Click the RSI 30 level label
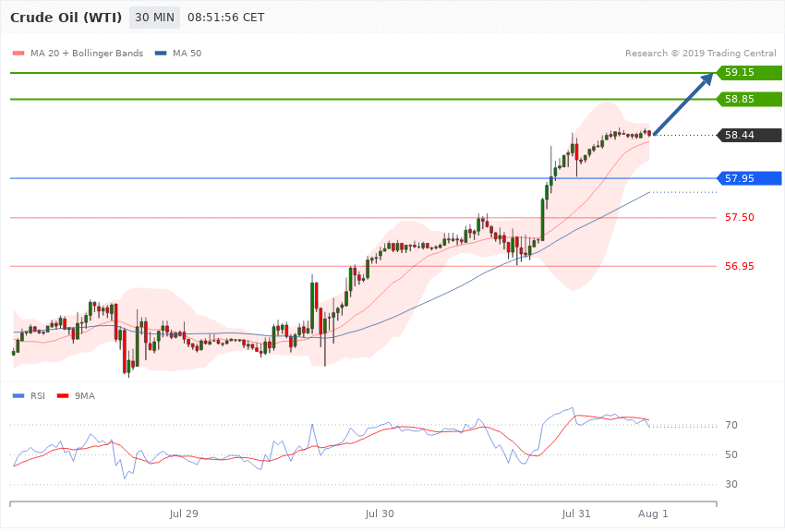The width and height of the screenshot is (785, 532). point(731,484)
